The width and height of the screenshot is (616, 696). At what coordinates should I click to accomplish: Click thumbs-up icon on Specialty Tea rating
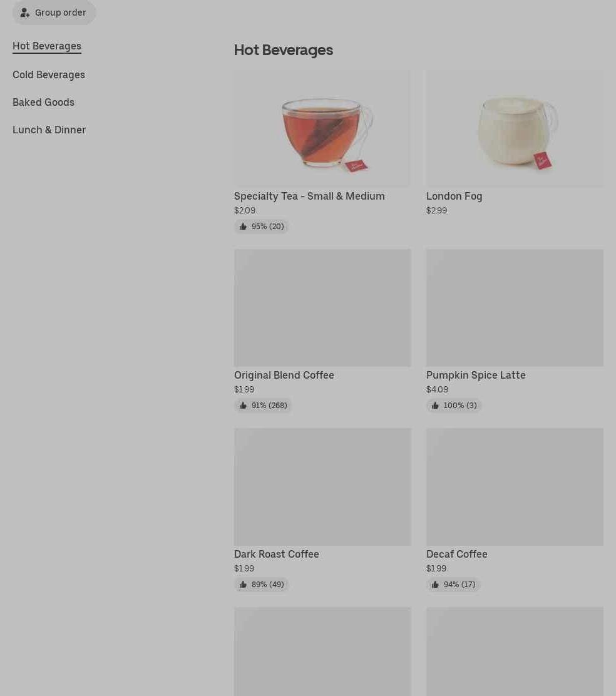pos(243,227)
